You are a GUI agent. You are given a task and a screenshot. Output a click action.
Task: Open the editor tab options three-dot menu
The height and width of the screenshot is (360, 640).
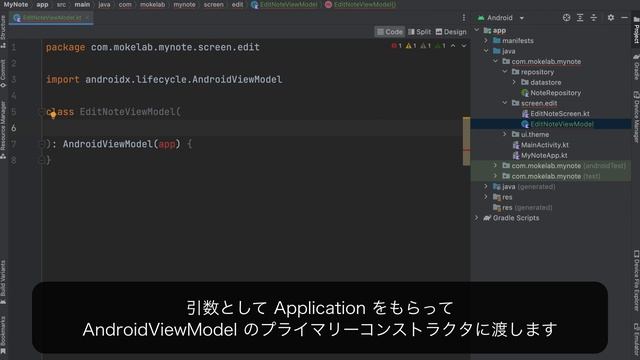pyautogui.click(x=464, y=18)
